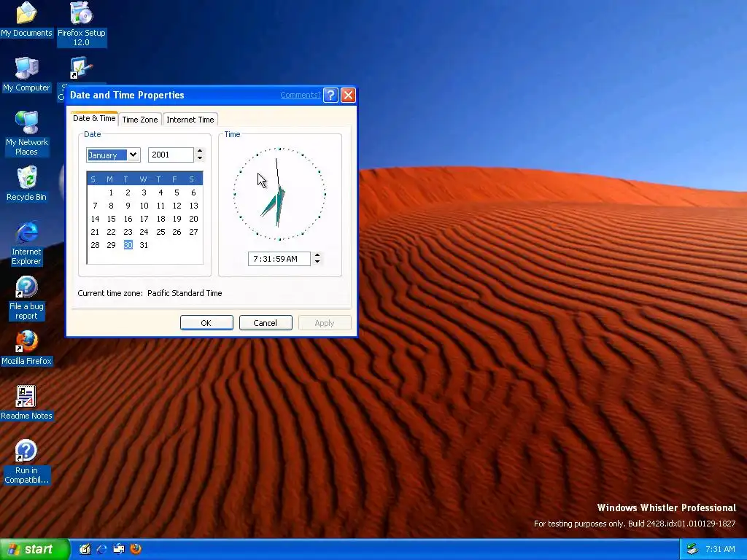Click the Comments? link in title bar
This screenshot has width=747, height=560.
[300, 96]
